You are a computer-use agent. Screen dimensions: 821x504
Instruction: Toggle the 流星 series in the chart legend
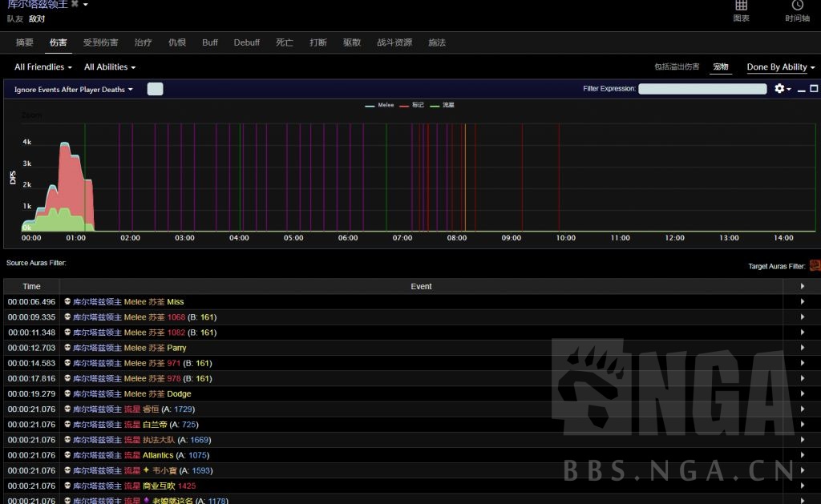(x=443, y=105)
